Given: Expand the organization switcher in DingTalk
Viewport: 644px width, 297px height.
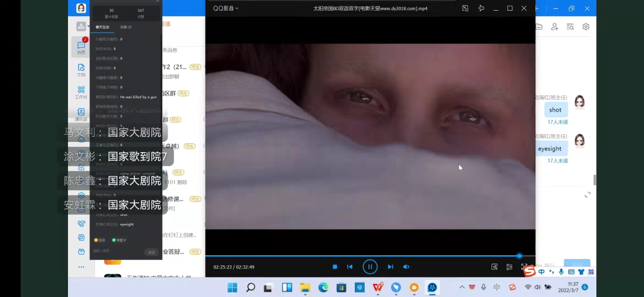Looking at the screenshot, I should (82, 27).
